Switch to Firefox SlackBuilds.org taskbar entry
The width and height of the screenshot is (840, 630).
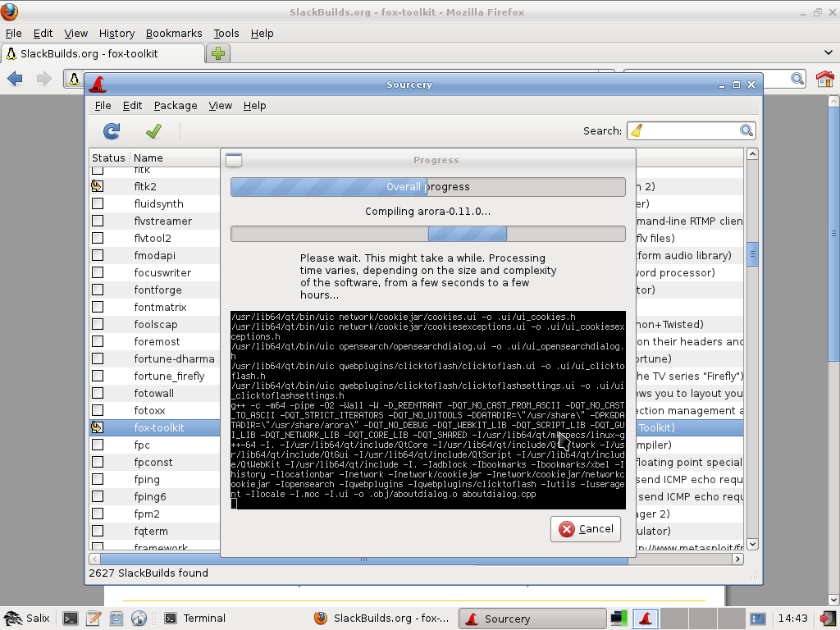pos(381,619)
